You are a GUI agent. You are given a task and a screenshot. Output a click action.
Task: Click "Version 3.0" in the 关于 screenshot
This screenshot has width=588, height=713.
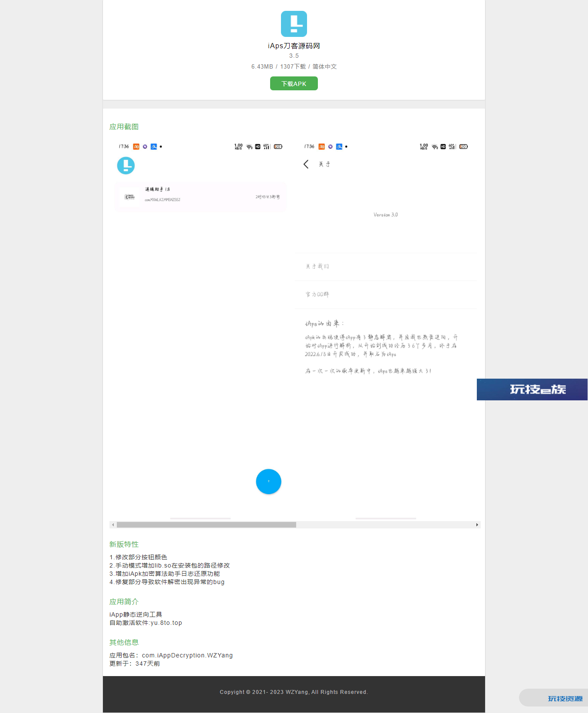(386, 215)
